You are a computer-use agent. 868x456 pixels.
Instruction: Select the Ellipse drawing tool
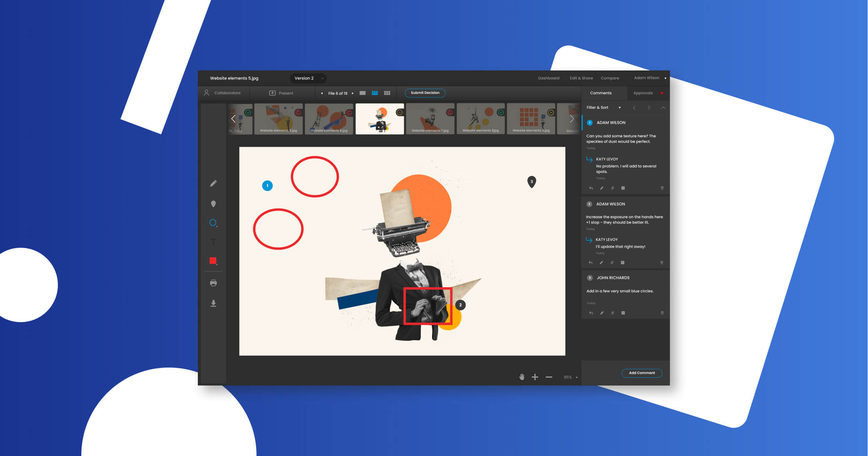tap(213, 222)
